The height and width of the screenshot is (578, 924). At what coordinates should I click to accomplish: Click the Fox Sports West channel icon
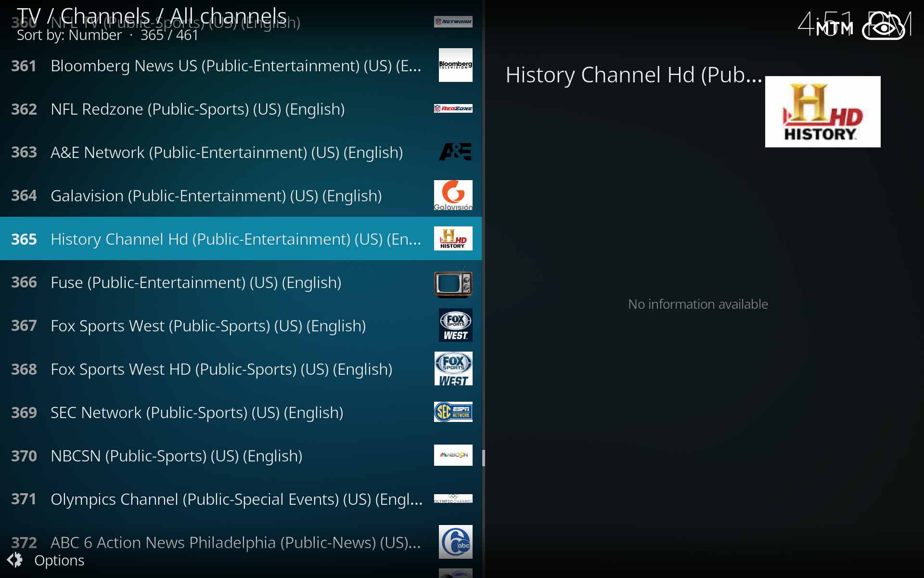pos(453,325)
